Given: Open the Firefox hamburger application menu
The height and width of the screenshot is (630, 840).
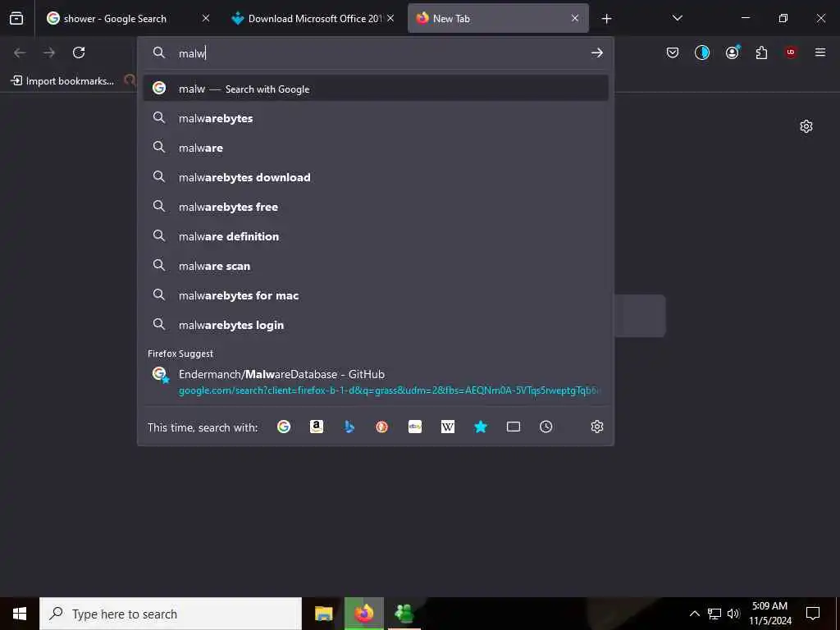Looking at the screenshot, I should [x=820, y=52].
